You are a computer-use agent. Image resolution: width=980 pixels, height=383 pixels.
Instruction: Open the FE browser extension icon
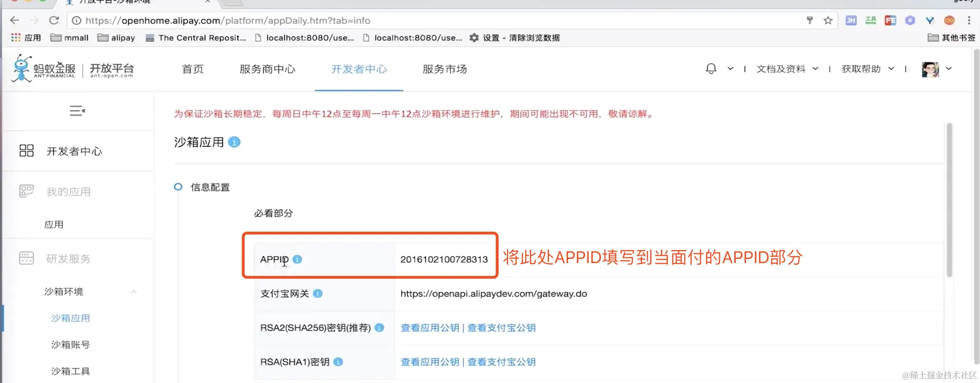[x=890, y=20]
